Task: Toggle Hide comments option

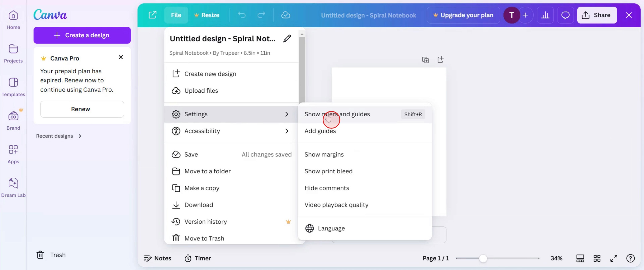Action: pos(365,188)
